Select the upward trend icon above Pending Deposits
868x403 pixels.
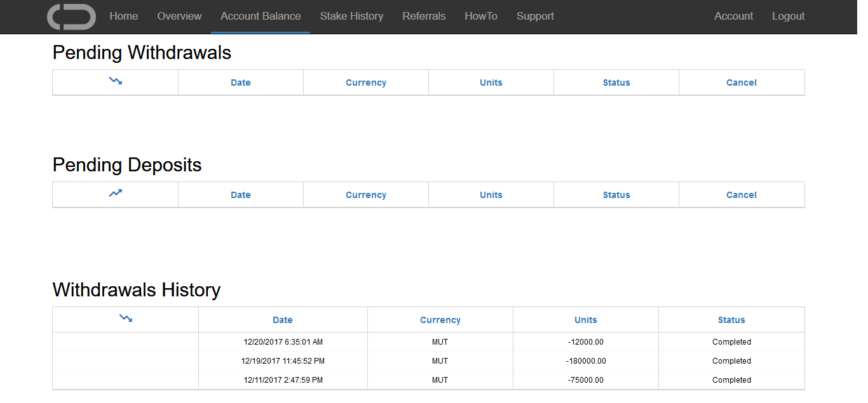115,194
